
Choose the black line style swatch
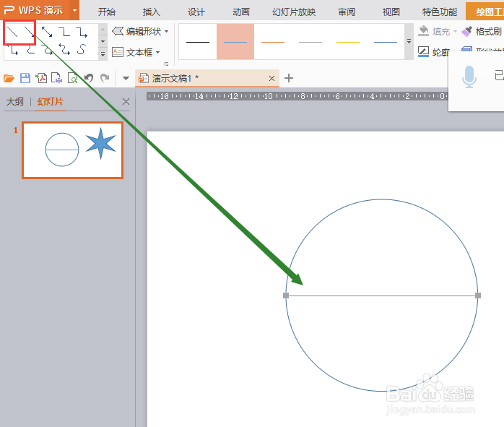pyautogui.click(x=198, y=41)
